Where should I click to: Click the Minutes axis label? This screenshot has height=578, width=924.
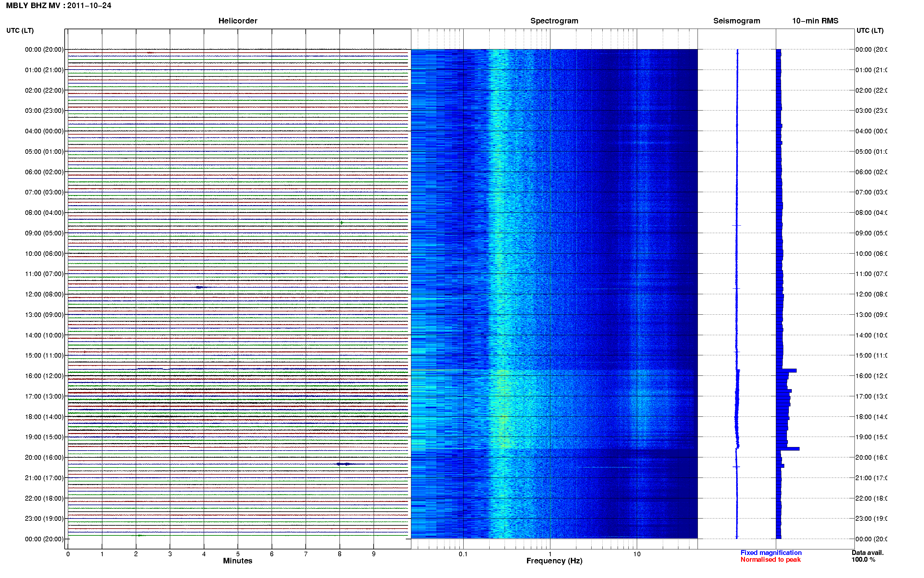[237, 561]
